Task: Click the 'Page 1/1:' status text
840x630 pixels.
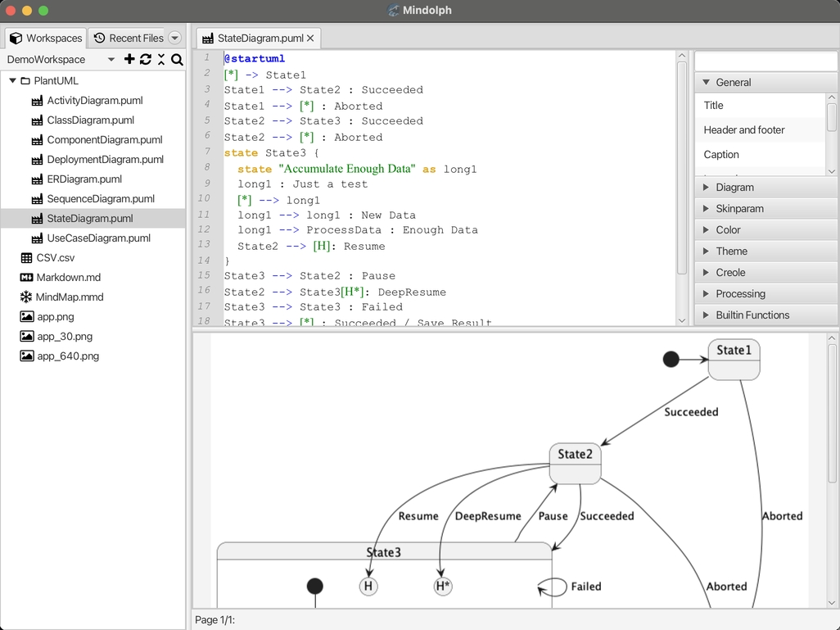Action: [215, 620]
